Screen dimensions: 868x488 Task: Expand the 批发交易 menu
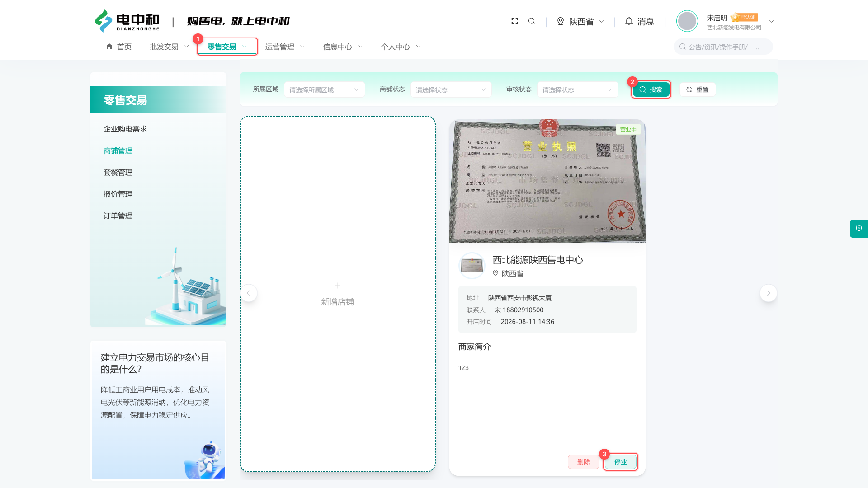169,47
